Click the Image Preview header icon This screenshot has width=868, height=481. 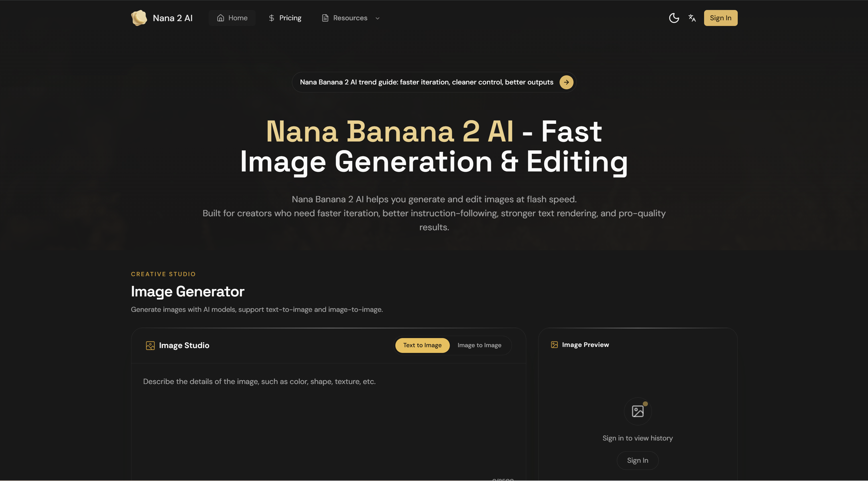(554, 344)
